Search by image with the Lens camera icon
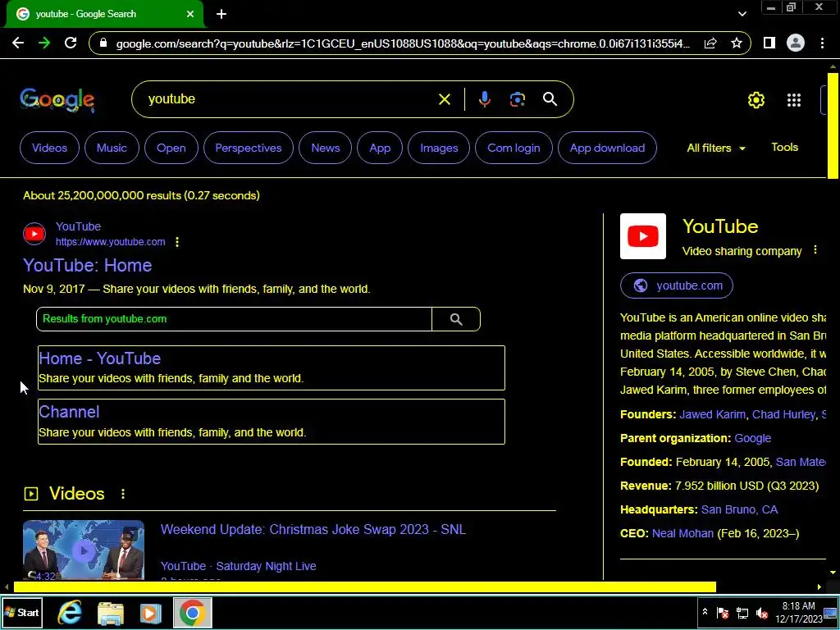This screenshot has height=630, width=840. (517, 99)
